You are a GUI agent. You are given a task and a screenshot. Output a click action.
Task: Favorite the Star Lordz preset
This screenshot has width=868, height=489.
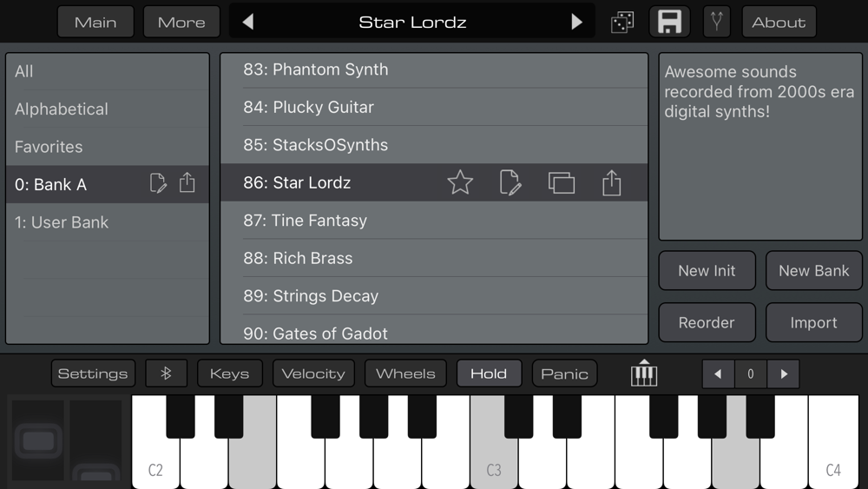460,182
